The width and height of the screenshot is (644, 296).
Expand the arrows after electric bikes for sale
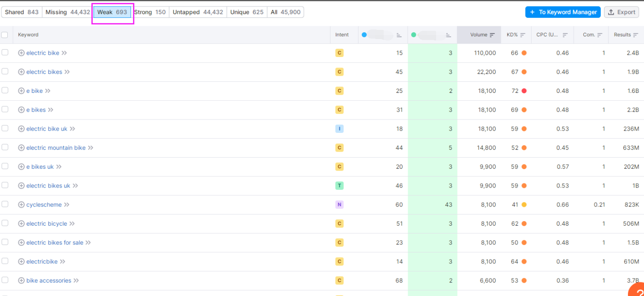88,243
